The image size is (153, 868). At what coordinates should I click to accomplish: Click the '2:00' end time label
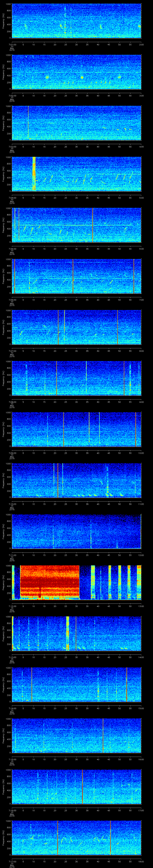pos(141,44)
